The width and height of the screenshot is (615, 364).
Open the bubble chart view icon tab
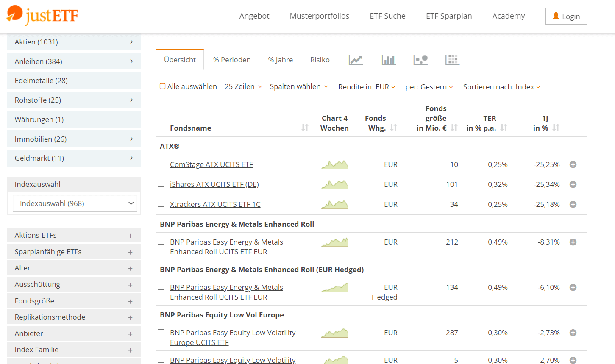(x=420, y=60)
